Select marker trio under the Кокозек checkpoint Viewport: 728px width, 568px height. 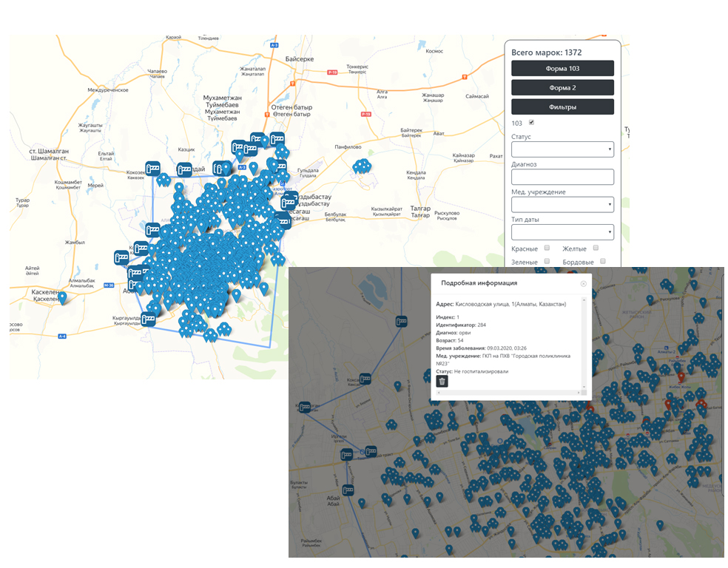164,180
